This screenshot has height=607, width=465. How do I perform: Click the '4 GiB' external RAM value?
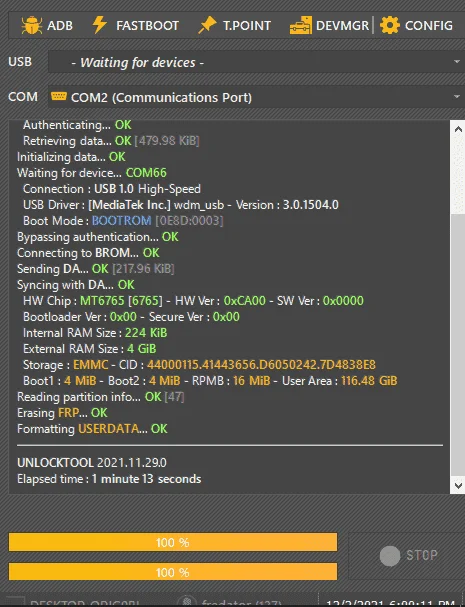(x=142, y=349)
